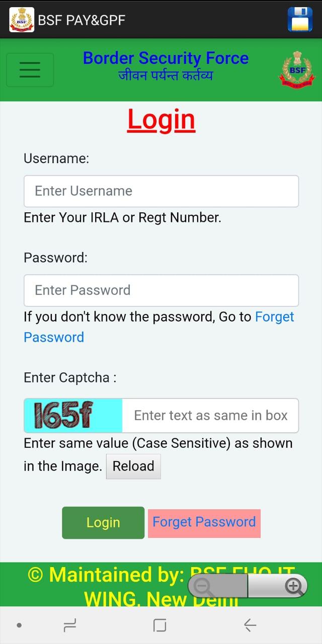The image size is (322, 644).
Task: Tap the captcha image I65f
Action: 73,416
